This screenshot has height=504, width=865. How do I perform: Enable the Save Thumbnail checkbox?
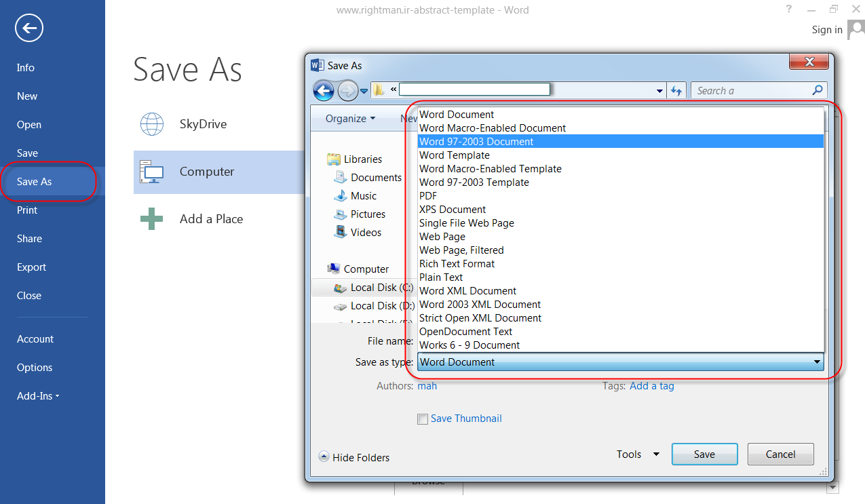tap(423, 419)
